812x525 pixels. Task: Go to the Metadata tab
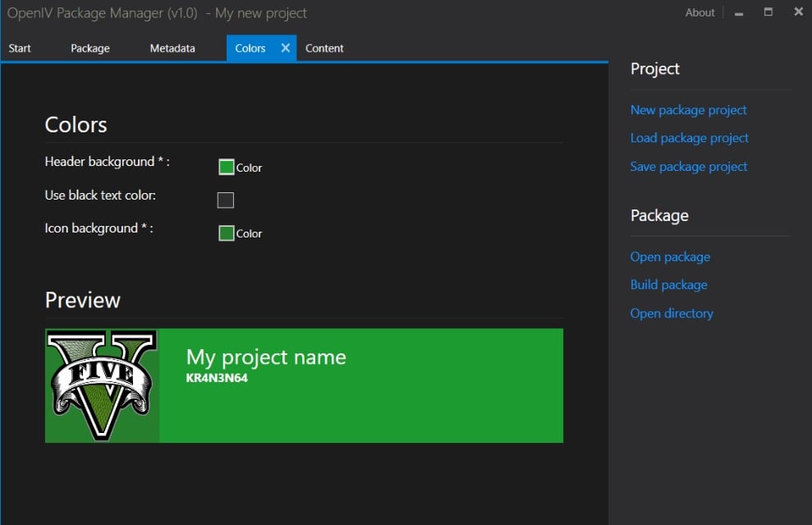coord(172,48)
